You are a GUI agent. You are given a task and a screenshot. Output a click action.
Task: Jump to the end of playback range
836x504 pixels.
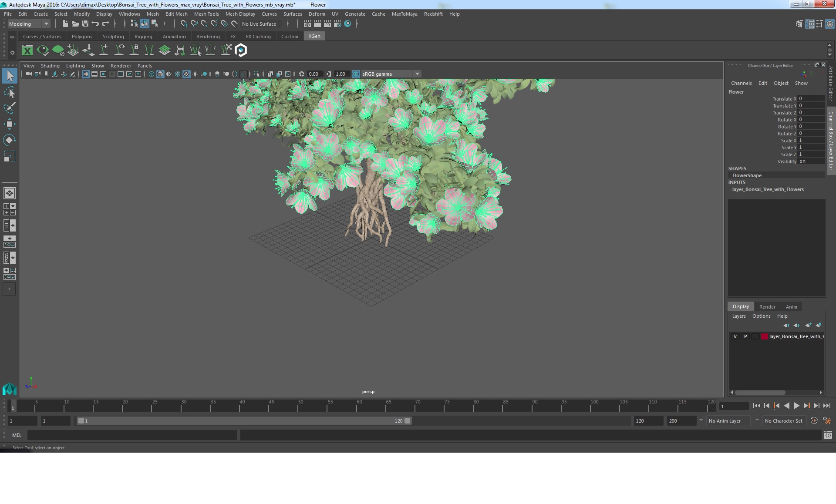826,406
